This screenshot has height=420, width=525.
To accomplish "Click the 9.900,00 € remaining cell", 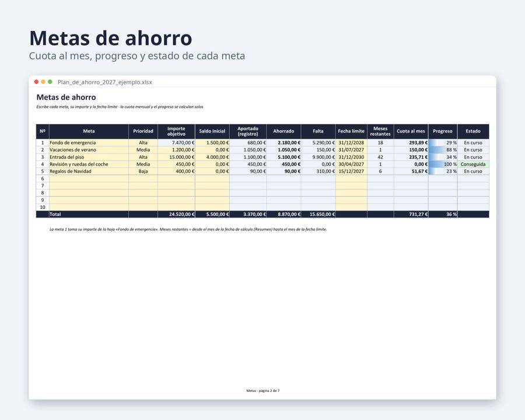I will coord(318,157).
